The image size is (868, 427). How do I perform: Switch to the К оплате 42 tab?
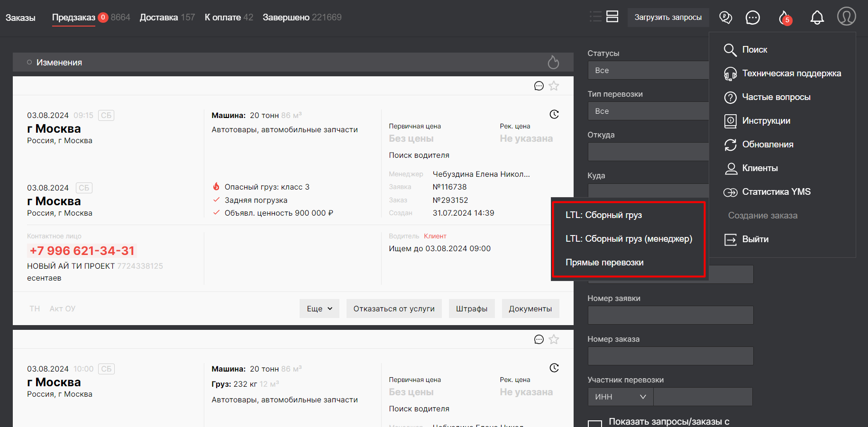[229, 17]
